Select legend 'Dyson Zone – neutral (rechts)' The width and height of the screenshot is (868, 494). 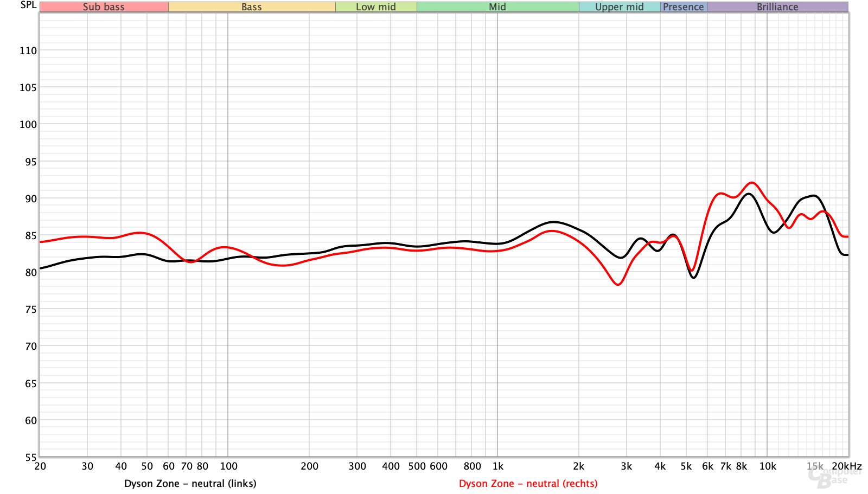coord(528,483)
